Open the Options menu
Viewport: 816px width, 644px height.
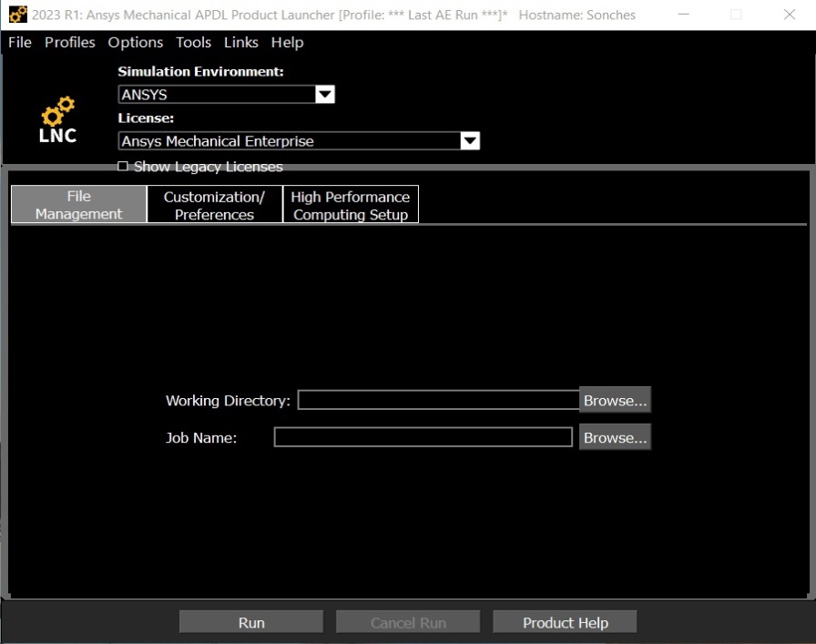click(x=136, y=42)
